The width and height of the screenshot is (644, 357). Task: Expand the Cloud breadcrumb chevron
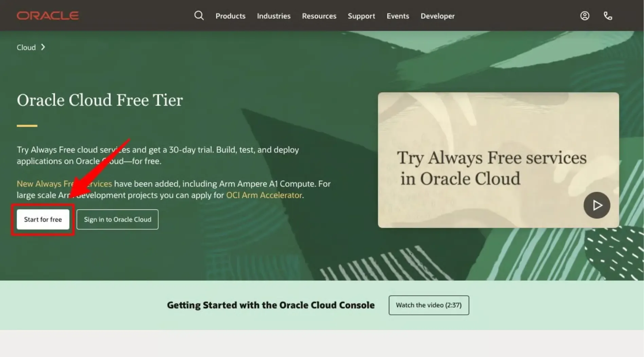pyautogui.click(x=43, y=47)
